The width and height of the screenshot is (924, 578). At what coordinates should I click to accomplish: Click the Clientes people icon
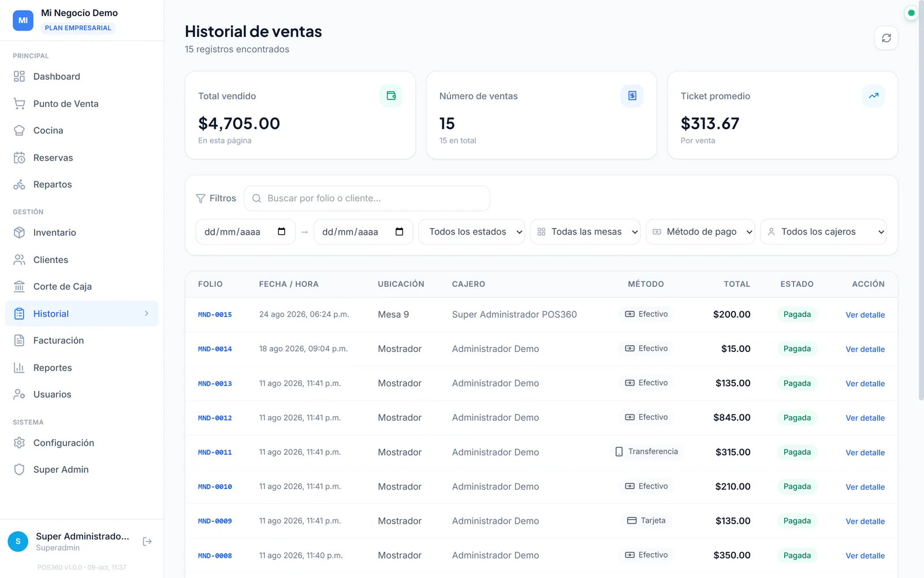[19, 260]
